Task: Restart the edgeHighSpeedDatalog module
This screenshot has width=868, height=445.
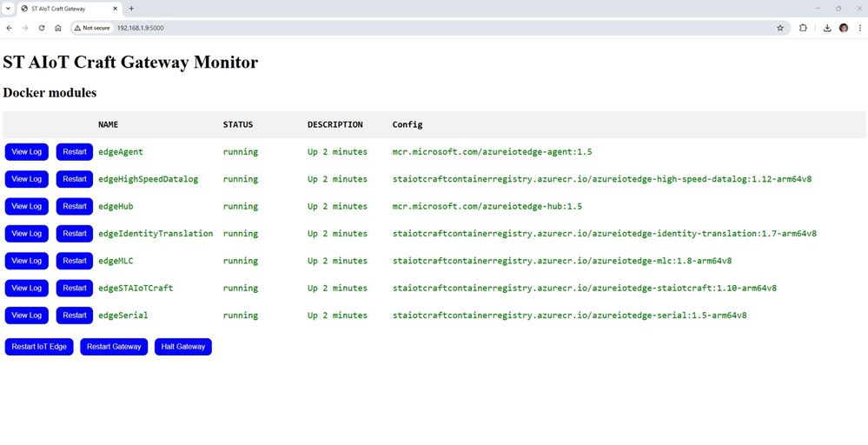Action: (x=74, y=179)
